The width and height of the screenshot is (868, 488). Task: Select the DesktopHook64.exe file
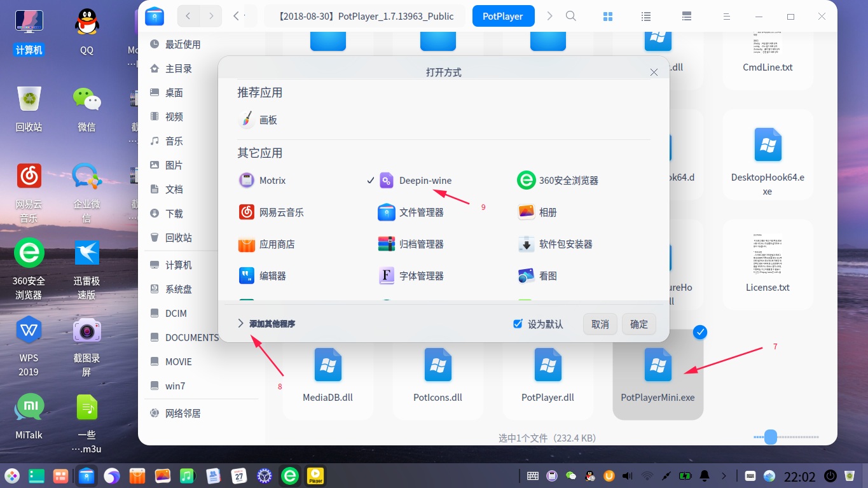(x=768, y=156)
